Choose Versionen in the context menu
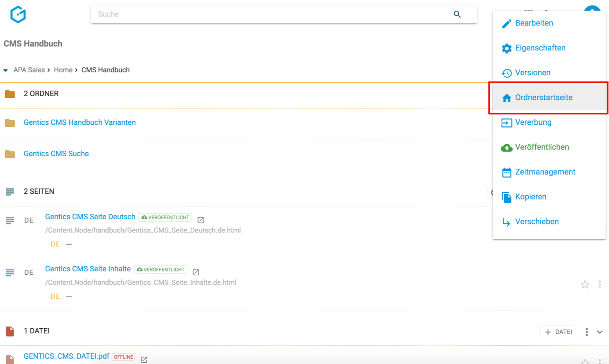The height and width of the screenshot is (364, 609). (549, 73)
